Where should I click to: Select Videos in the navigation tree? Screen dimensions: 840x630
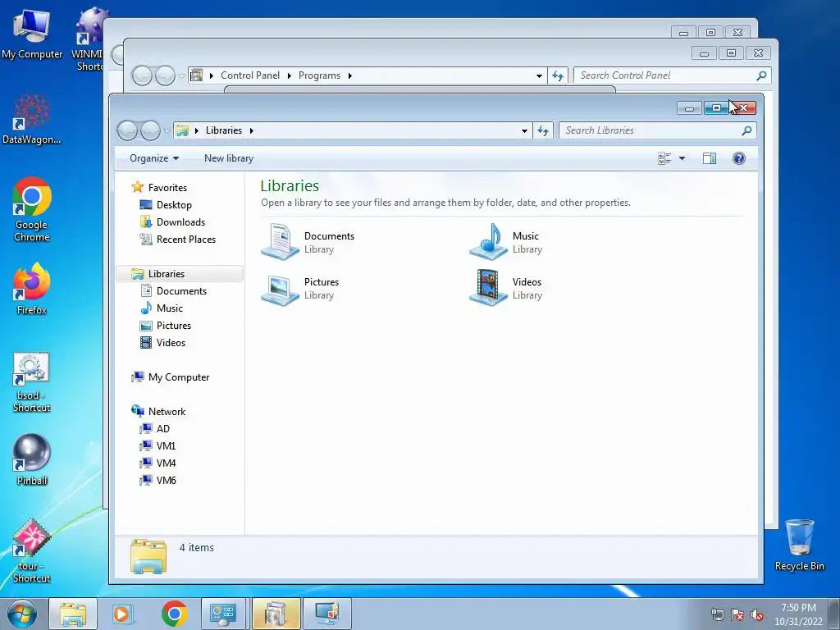coord(171,343)
